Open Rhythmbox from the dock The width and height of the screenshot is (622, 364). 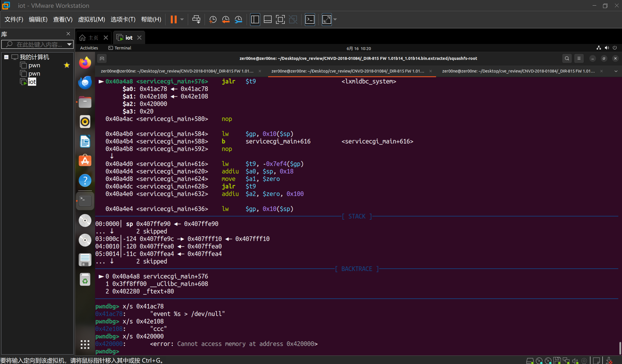click(85, 122)
